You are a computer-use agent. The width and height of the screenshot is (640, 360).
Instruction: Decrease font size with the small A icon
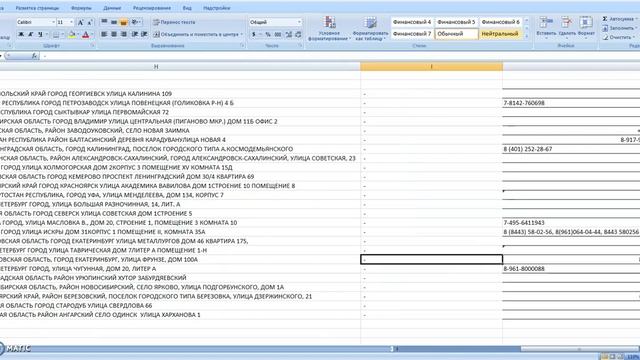tap(89, 22)
